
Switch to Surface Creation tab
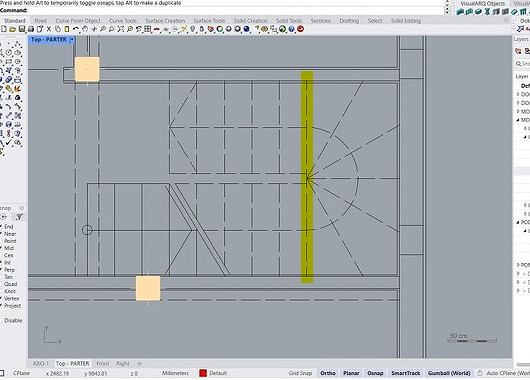click(165, 21)
